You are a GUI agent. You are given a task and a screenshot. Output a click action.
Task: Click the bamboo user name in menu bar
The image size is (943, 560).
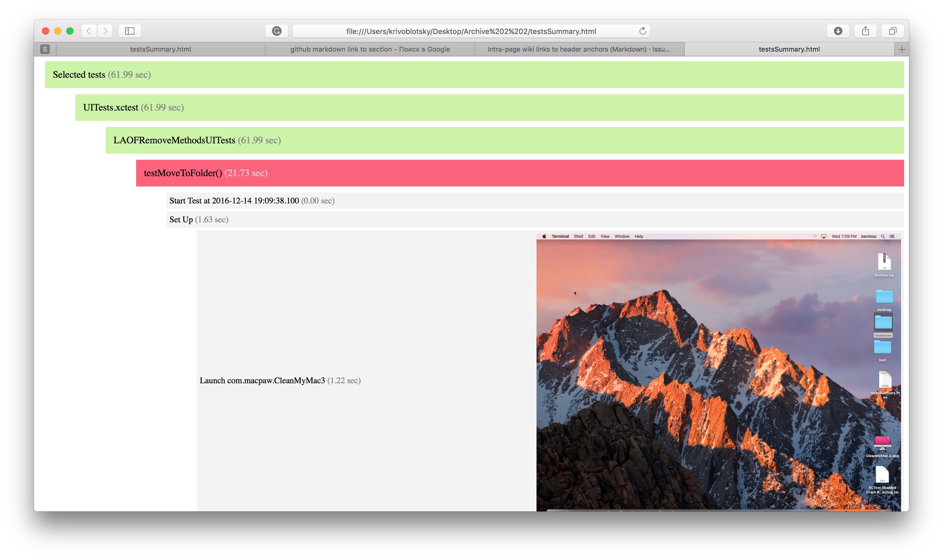pos(868,237)
